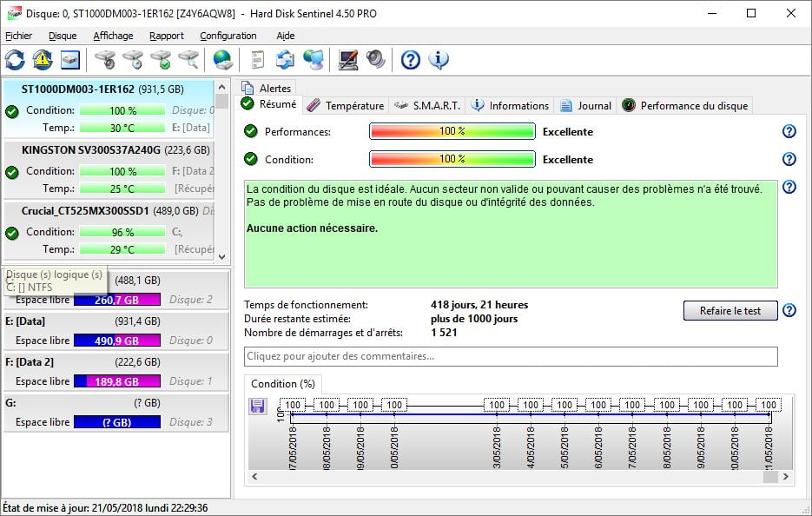Click the comments field Cliquez pour ajouter

[x=511, y=356]
